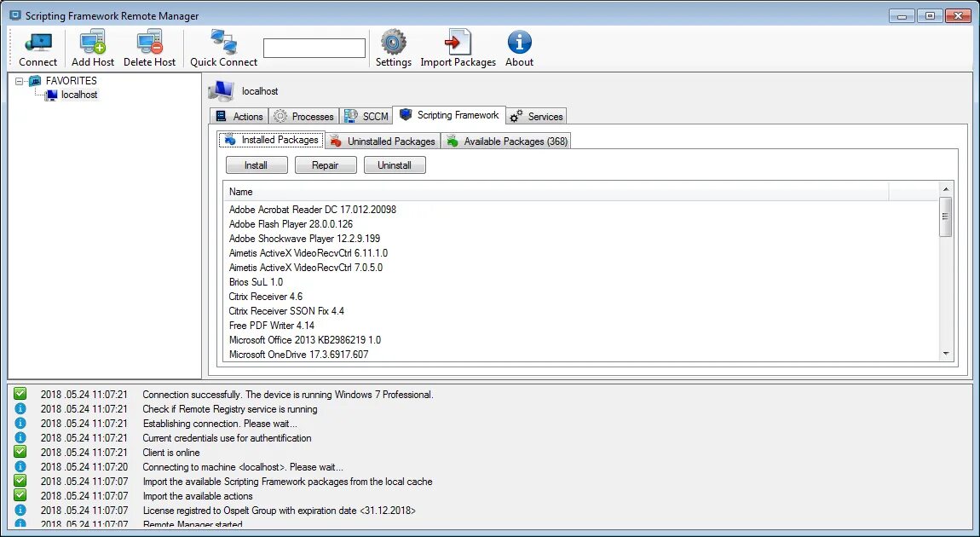Select Adobe Shockwave Player 12.2.9.199
The height and width of the screenshot is (537, 980).
[304, 238]
